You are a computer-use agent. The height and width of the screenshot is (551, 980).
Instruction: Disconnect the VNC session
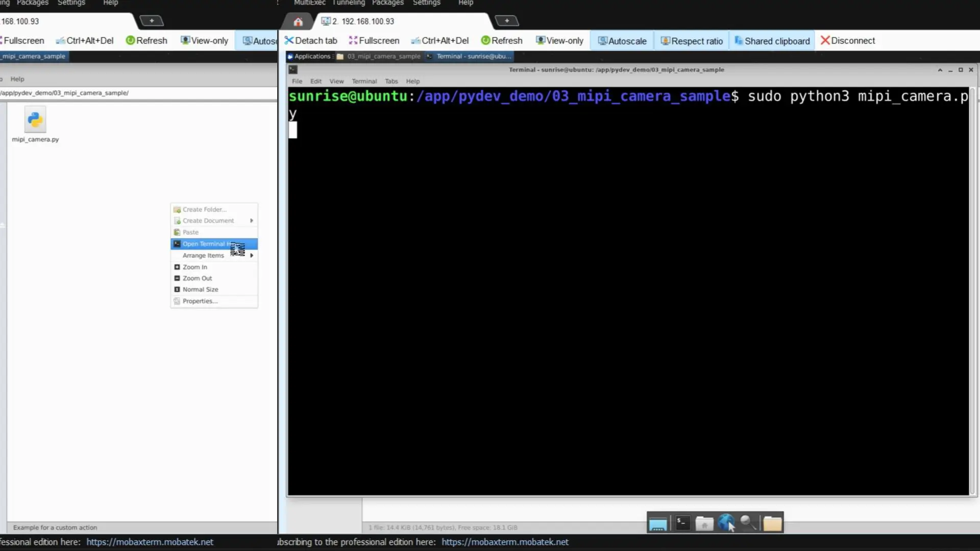[x=847, y=40]
